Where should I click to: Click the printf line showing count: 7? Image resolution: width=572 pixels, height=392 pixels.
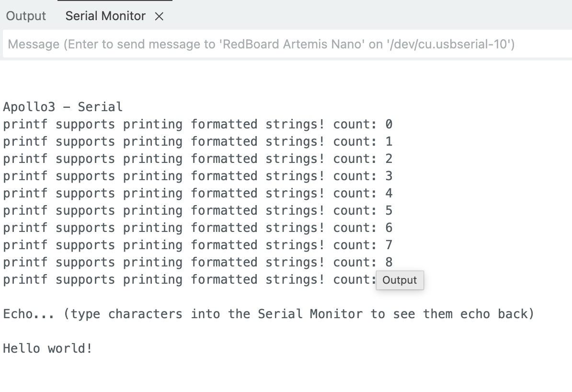[x=197, y=245]
